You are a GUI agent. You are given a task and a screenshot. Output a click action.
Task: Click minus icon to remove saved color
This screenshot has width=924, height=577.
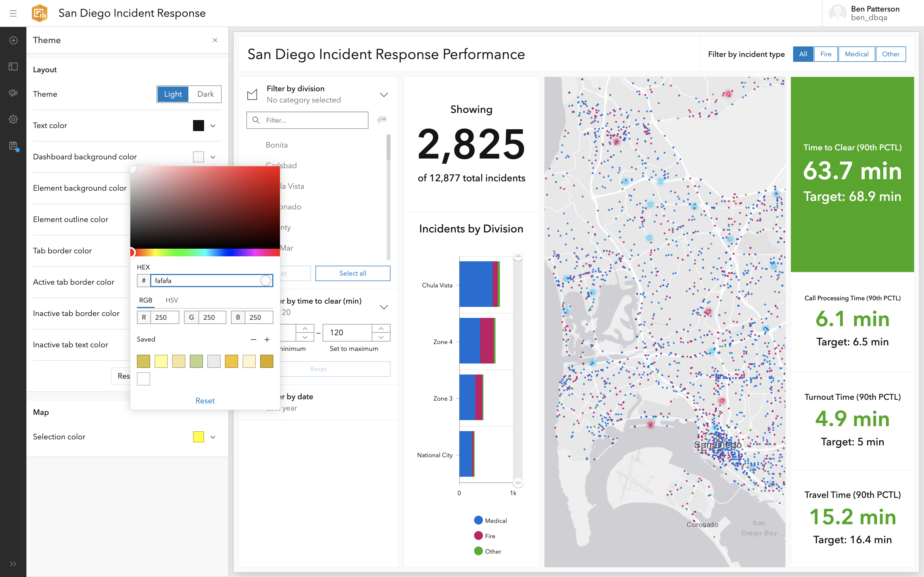pos(254,340)
